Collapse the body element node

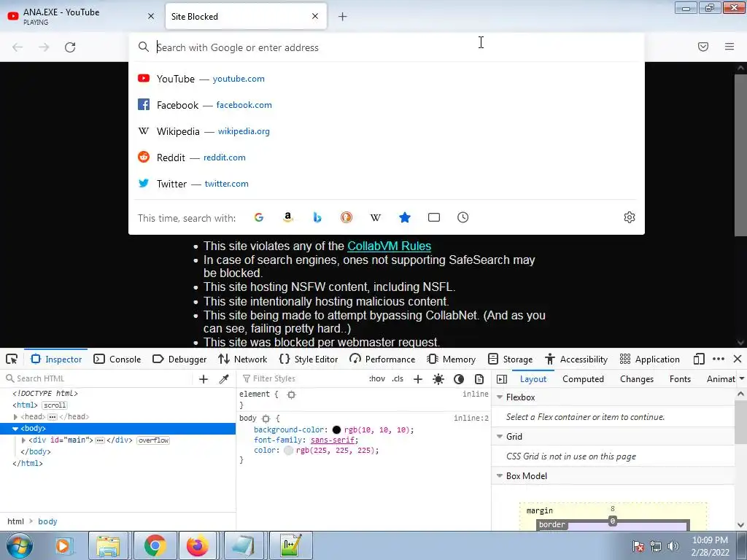(x=15, y=429)
